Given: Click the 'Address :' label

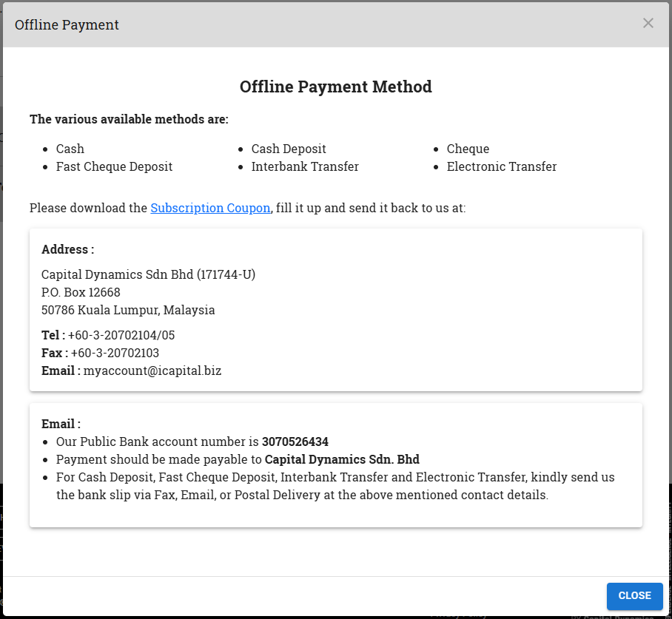Looking at the screenshot, I should coord(67,249).
